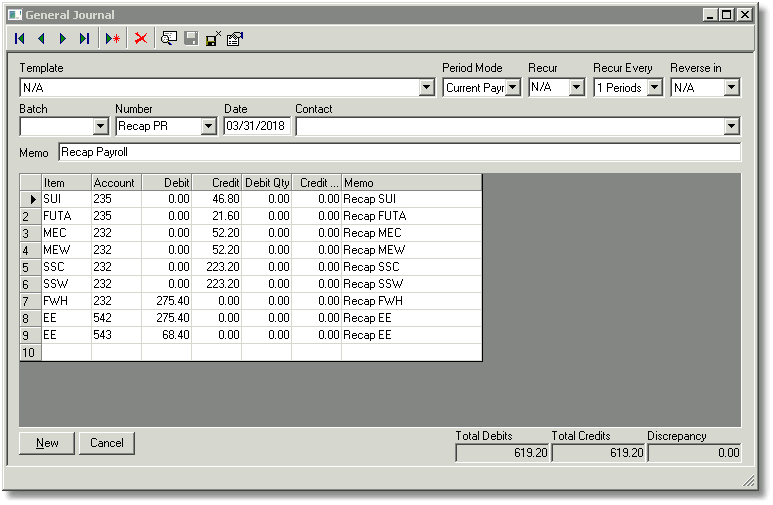Jump to the last journal record
This screenshot has height=505, width=773.
(x=84, y=38)
